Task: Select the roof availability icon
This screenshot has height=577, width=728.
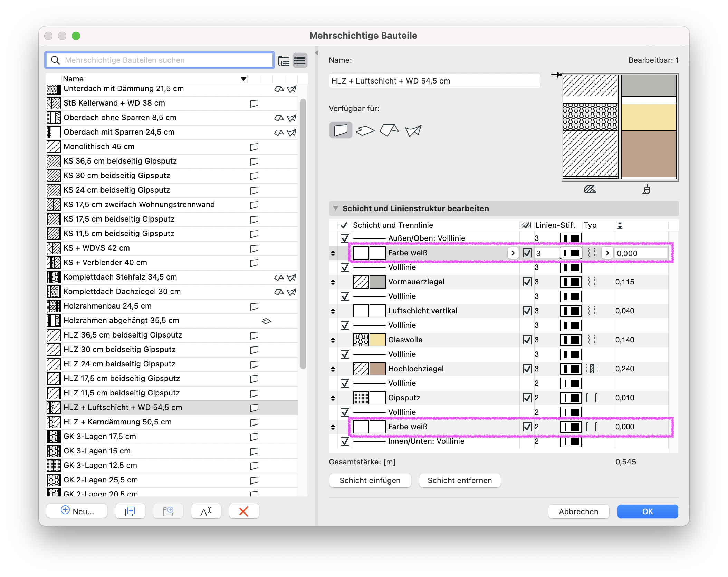Action: 389,130
